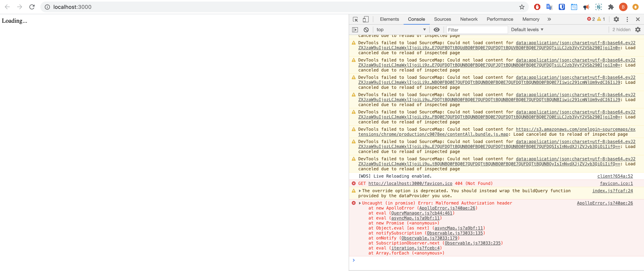The width and height of the screenshot is (644, 271).
Task: Clear the console messages
Action: click(366, 30)
